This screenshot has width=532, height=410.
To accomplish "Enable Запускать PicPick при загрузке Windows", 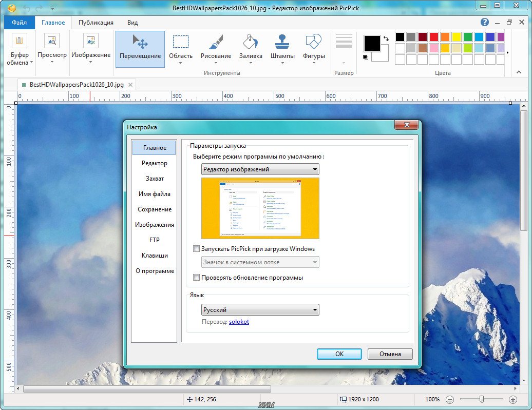I will pos(196,249).
